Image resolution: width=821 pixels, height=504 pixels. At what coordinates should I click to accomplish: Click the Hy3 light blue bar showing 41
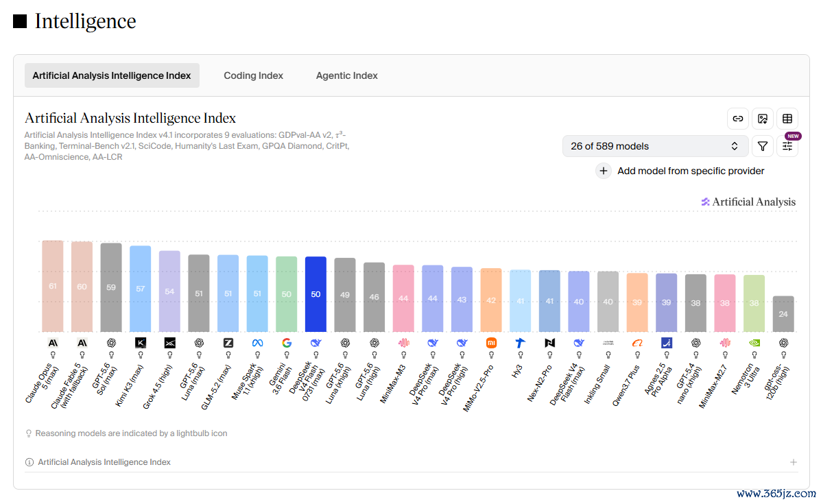pos(520,301)
